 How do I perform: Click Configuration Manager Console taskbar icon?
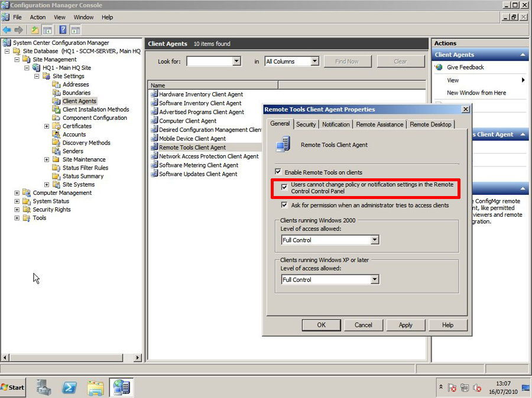121,387
